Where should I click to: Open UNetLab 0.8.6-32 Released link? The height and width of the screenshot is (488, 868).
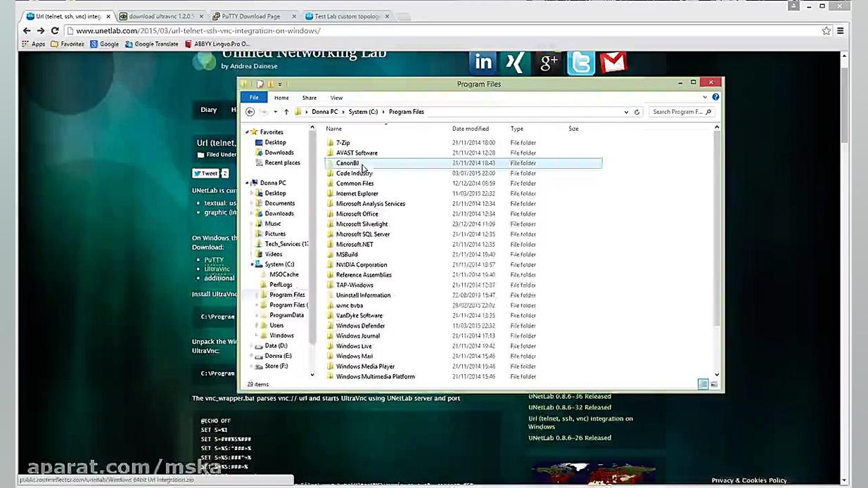570,407
